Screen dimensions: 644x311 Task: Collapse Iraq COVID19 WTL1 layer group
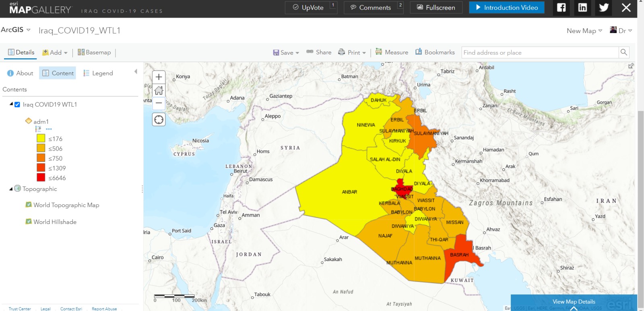coord(11,104)
